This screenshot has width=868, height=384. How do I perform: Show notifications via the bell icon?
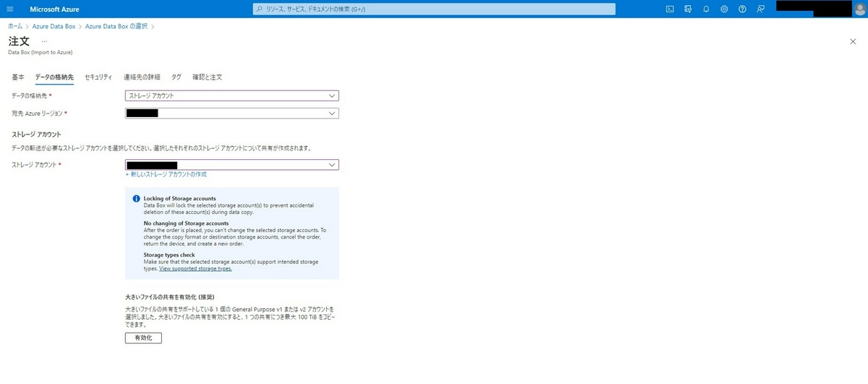tap(706, 9)
